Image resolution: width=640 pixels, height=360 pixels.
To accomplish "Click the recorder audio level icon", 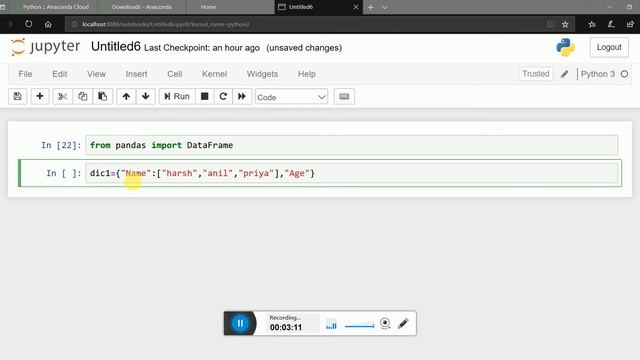I will 331,324.
